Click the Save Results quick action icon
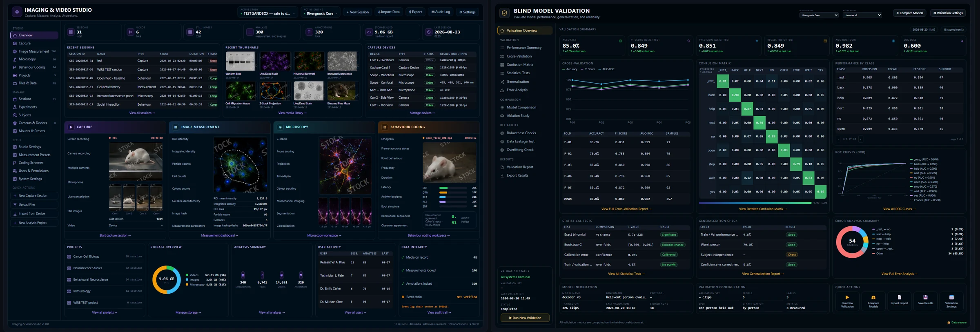This screenshot has height=332, width=980. coord(925,297)
